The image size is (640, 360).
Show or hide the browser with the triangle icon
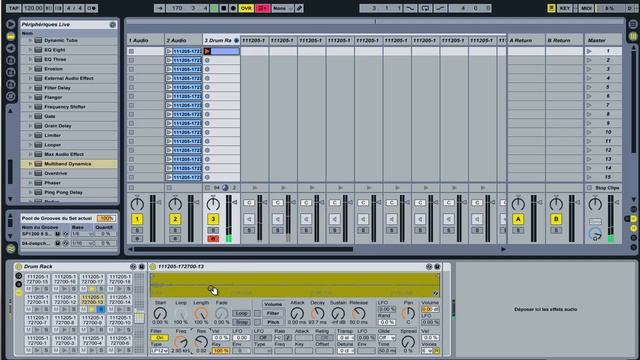click(x=11, y=24)
